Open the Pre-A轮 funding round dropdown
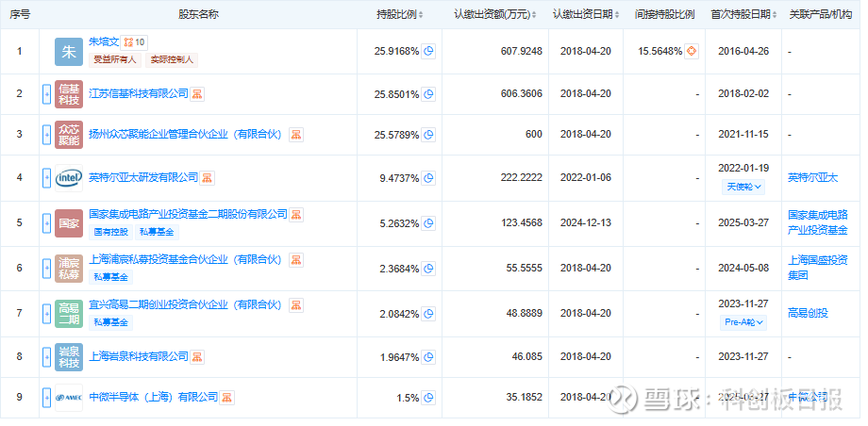The image size is (868, 426). click(743, 322)
